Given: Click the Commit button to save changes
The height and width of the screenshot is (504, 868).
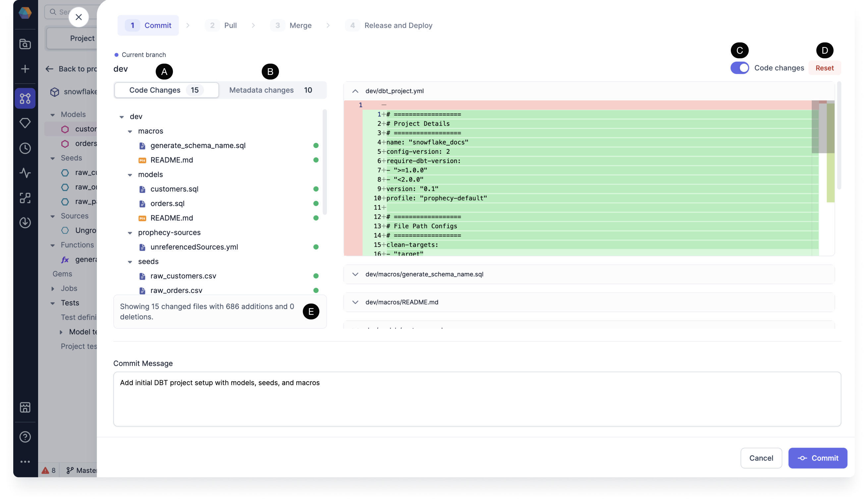Looking at the screenshot, I should (x=818, y=458).
